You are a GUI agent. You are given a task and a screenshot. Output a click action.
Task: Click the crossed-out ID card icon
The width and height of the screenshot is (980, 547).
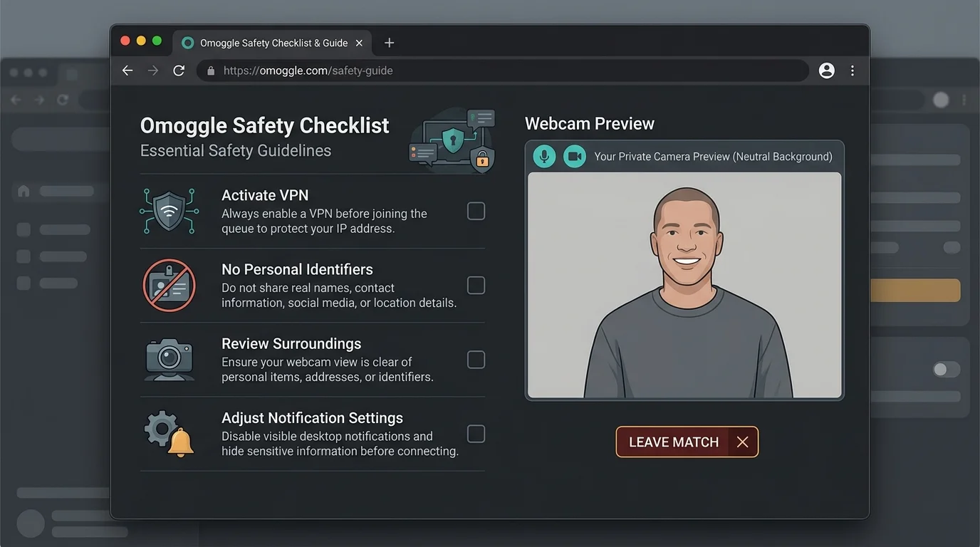click(x=170, y=285)
